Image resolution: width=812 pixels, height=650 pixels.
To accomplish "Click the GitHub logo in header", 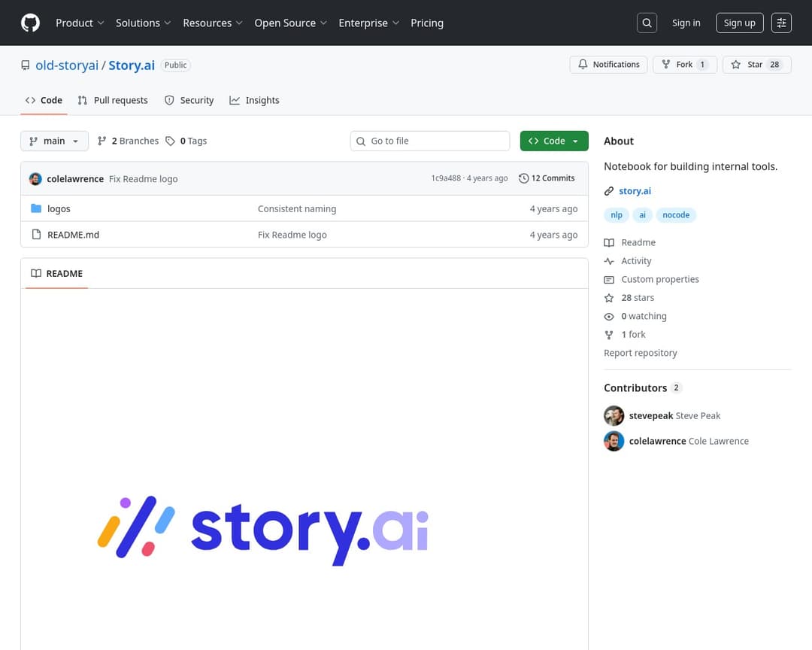I will 30,23.
